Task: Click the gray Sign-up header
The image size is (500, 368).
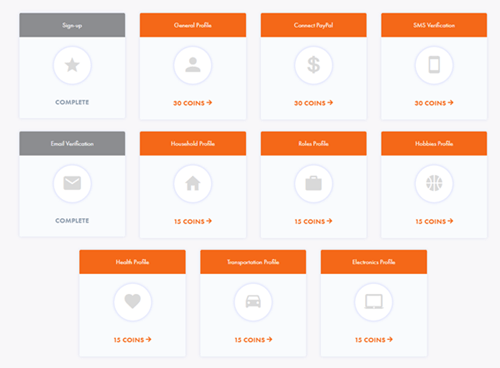Action: (x=72, y=25)
